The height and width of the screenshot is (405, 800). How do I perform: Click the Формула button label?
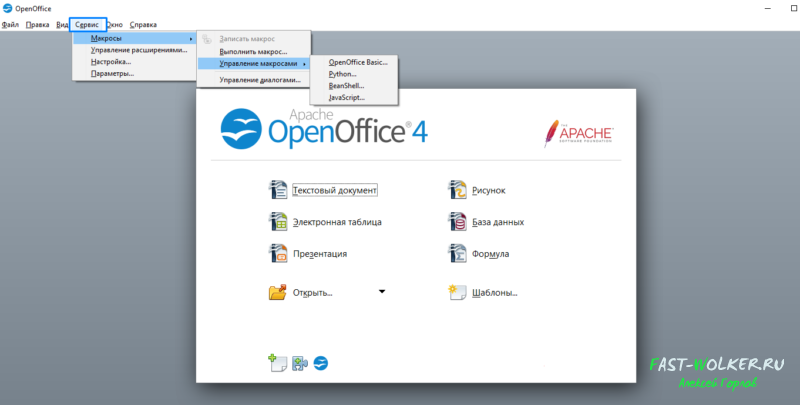490,254
